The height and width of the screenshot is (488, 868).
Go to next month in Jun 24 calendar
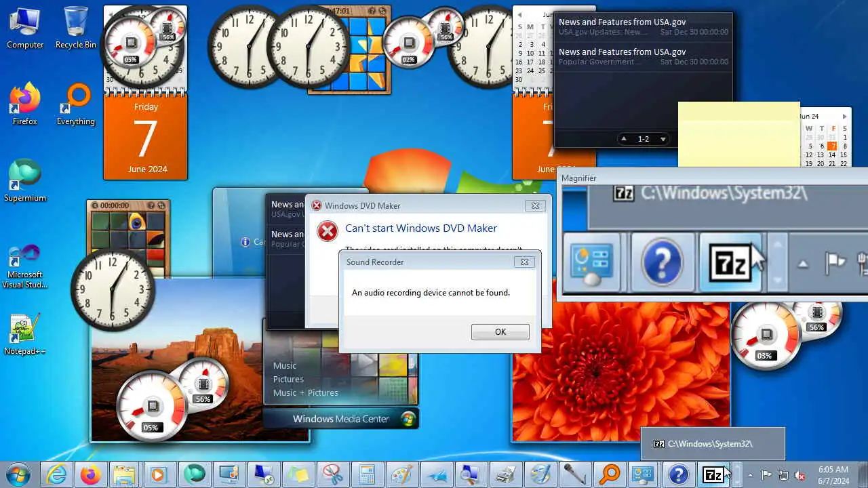pyautogui.click(x=844, y=117)
